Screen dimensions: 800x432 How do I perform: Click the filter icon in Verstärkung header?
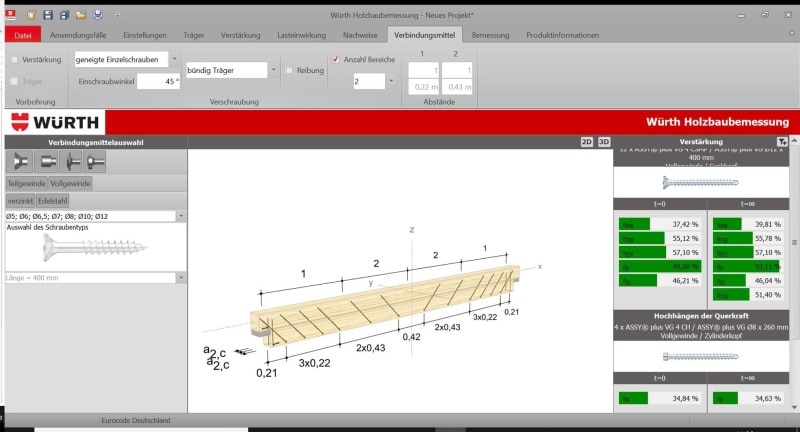click(x=782, y=142)
